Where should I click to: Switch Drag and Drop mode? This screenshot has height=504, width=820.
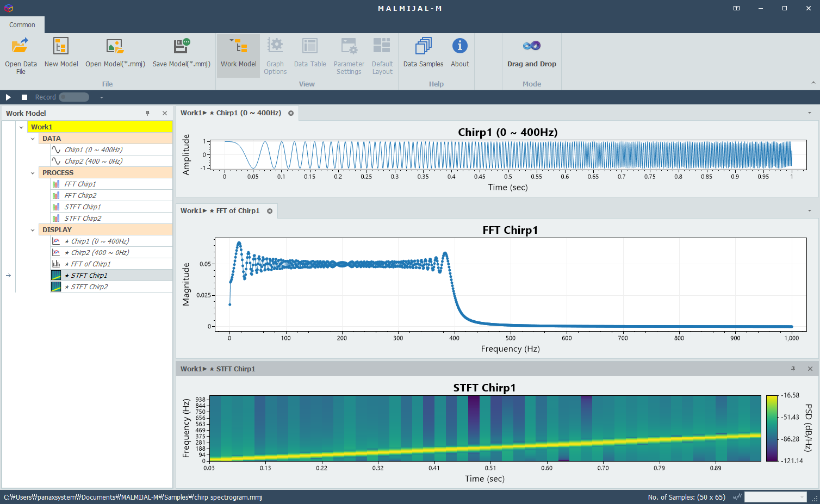[532, 53]
